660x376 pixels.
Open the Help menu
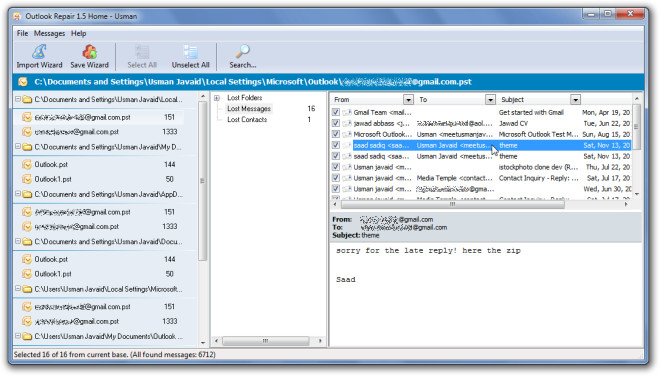(x=78, y=33)
